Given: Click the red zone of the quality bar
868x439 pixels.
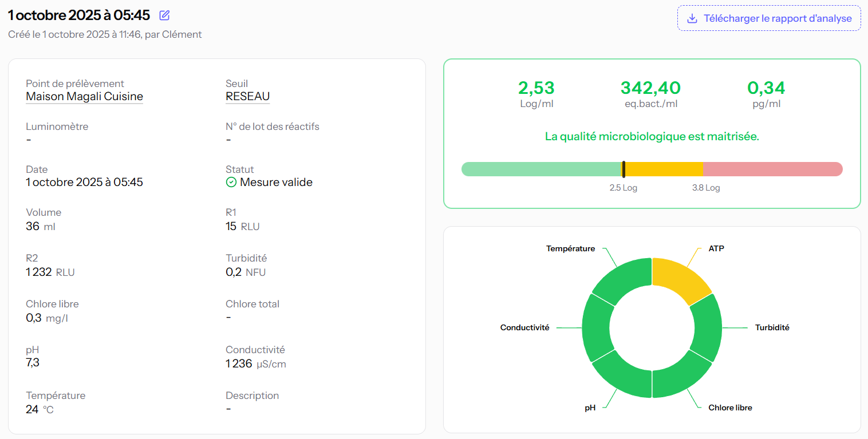Looking at the screenshot, I should pos(772,169).
